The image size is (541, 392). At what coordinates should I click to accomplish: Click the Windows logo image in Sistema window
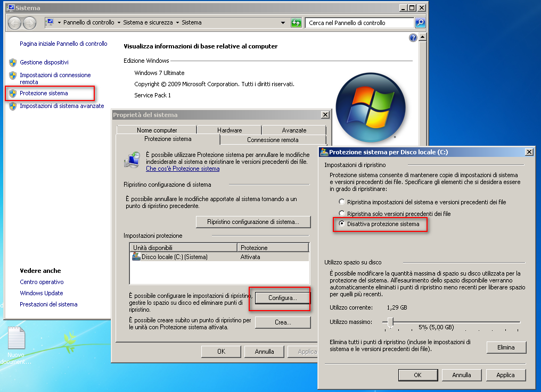(x=371, y=107)
